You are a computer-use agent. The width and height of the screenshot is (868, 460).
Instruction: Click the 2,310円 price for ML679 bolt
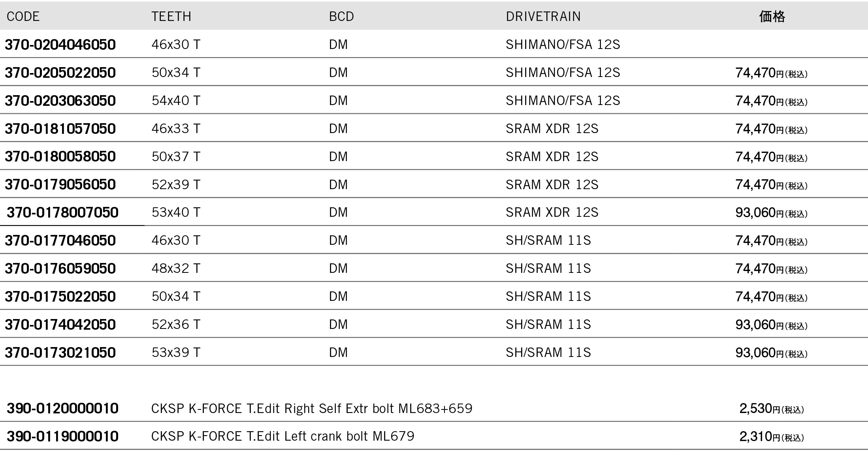(x=771, y=437)
